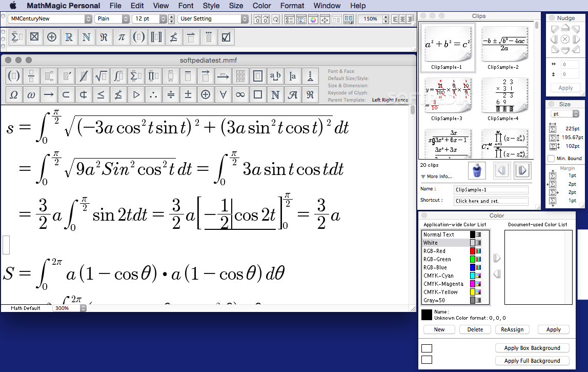The width and height of the screenshot is (588, 372).
Task: Click the circled plus in top toolbar
Action: (52, 37)
